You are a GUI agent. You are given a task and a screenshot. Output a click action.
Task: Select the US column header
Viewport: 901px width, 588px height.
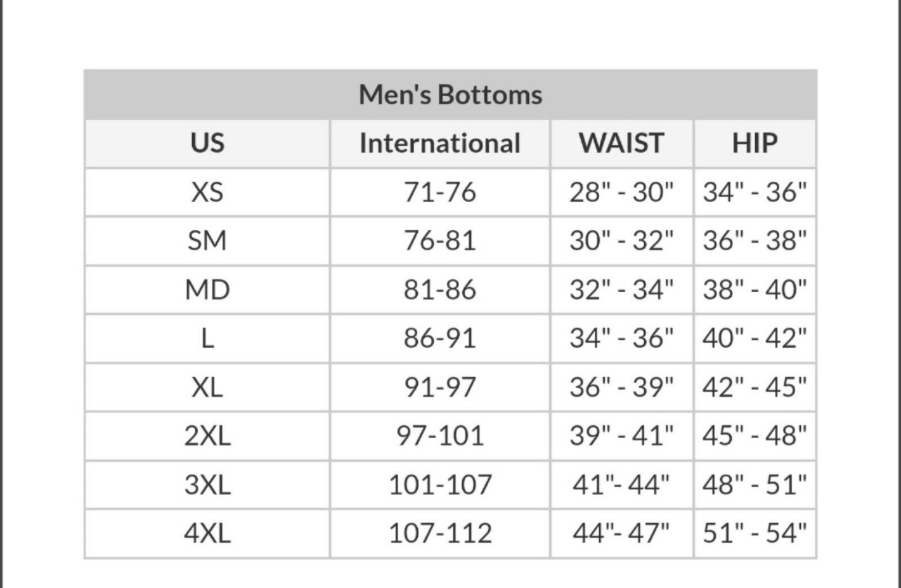tap(207, 143)
